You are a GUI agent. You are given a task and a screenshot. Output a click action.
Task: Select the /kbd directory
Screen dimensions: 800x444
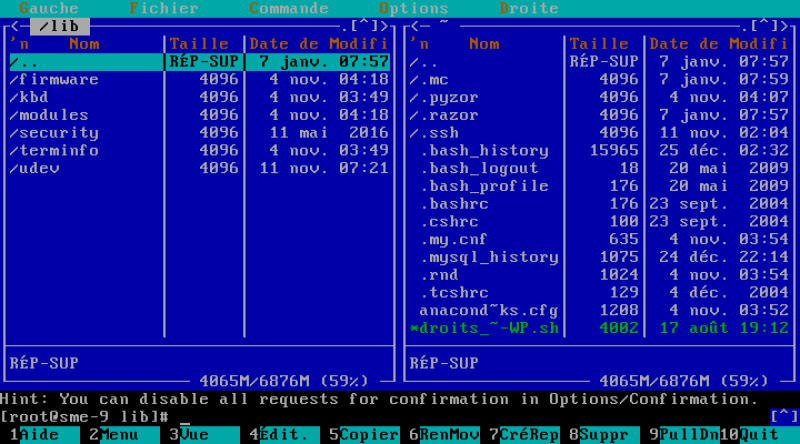click(x=199, y=97)
